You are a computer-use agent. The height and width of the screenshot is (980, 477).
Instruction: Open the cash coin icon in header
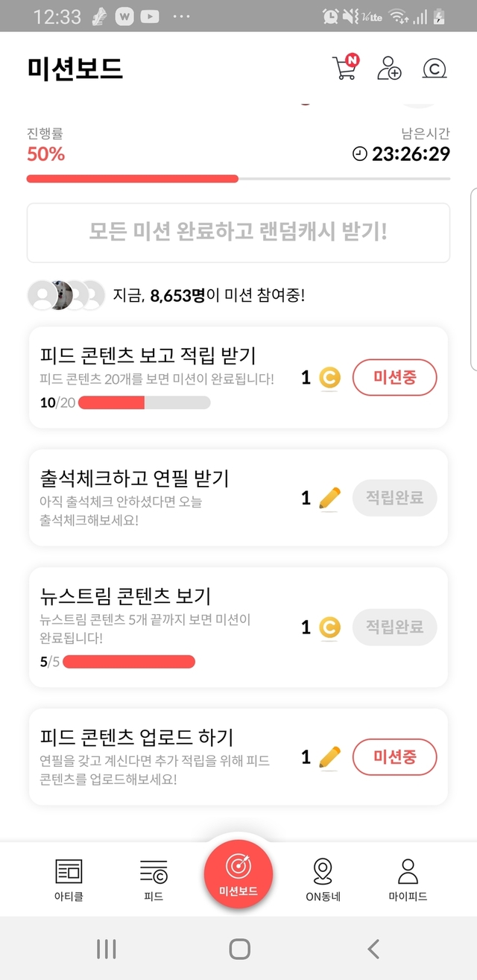(x=434, y=69)
